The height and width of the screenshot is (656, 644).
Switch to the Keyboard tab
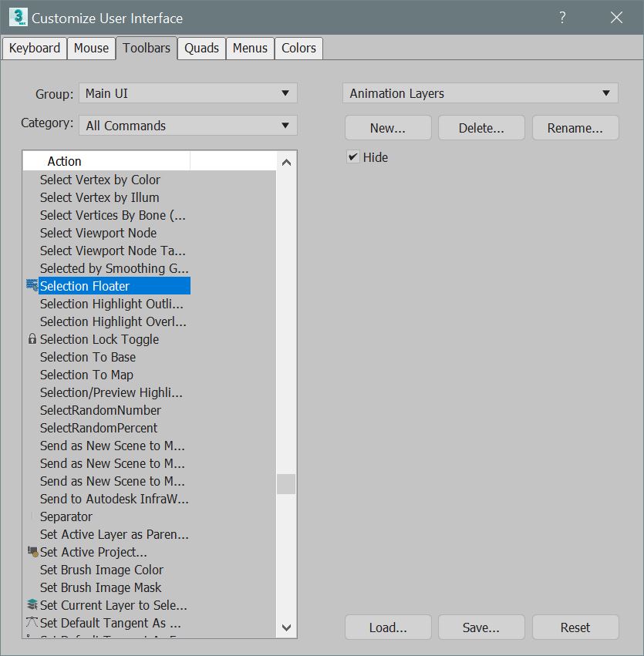(x=34, y=48)
